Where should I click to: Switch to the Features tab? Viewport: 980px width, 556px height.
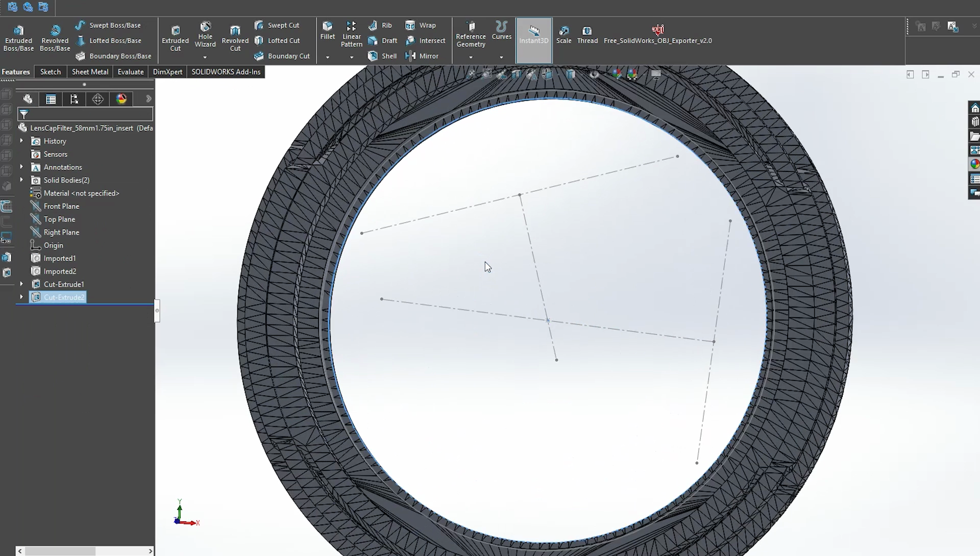pyautogui.click(x=16, y=72)
